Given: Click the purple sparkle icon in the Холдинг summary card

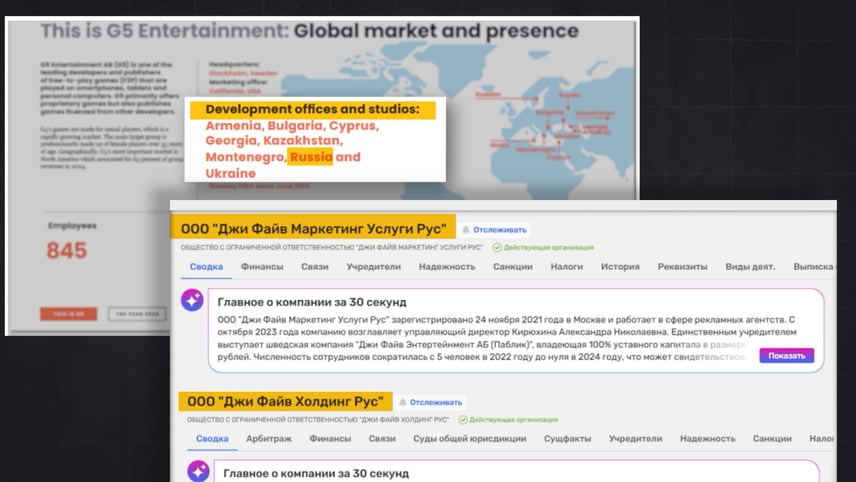Looking at the screenshot, I should 198,471.
